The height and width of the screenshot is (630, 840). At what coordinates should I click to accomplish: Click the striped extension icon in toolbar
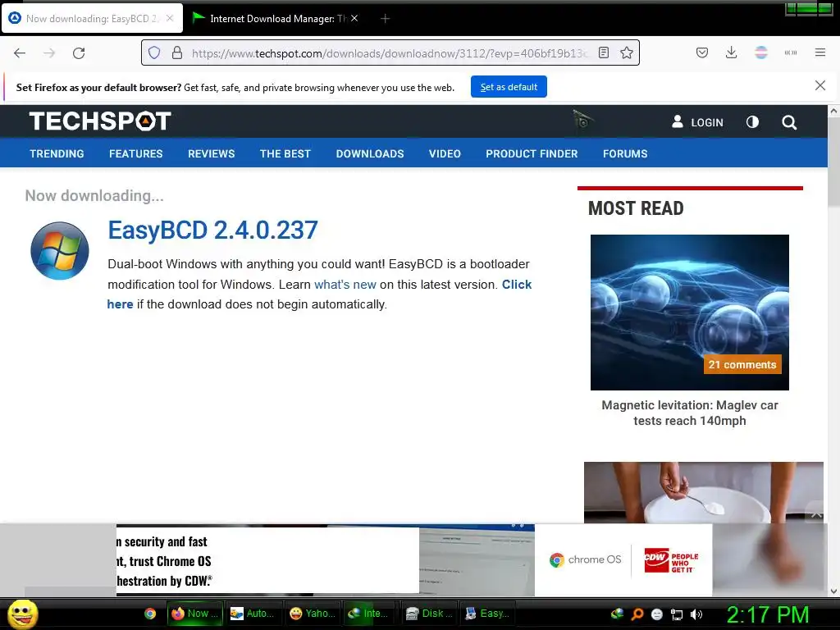[x=760, y=52]
